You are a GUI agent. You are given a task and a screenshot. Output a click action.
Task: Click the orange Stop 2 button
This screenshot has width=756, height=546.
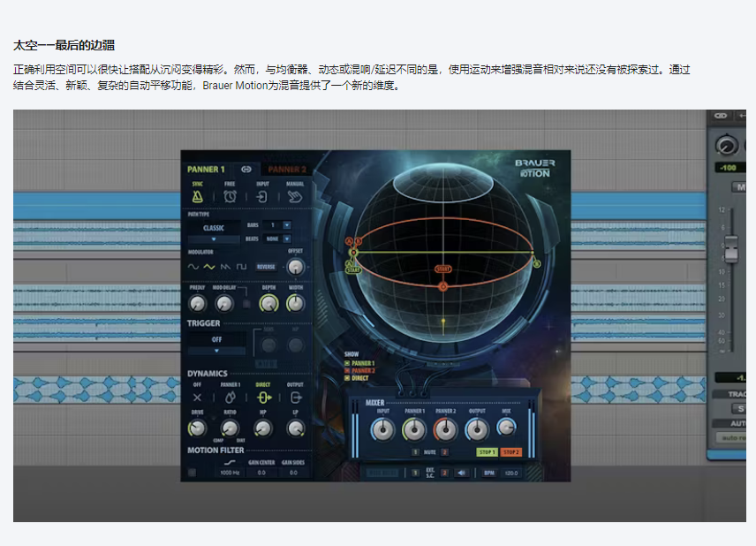point(511,452)
